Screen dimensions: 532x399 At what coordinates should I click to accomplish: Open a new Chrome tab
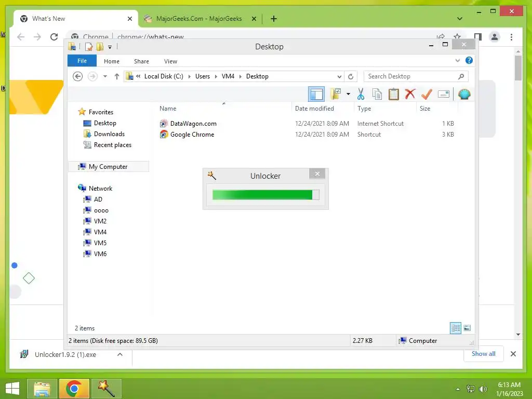(x=274, y=19)
